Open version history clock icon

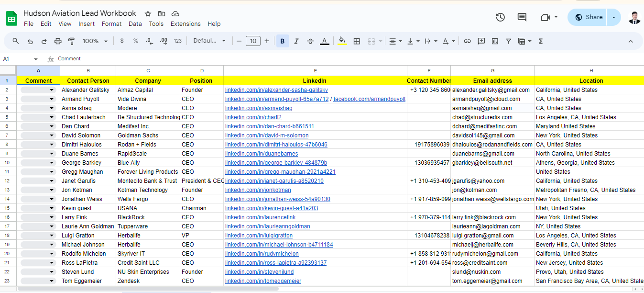tap(500, 17)
